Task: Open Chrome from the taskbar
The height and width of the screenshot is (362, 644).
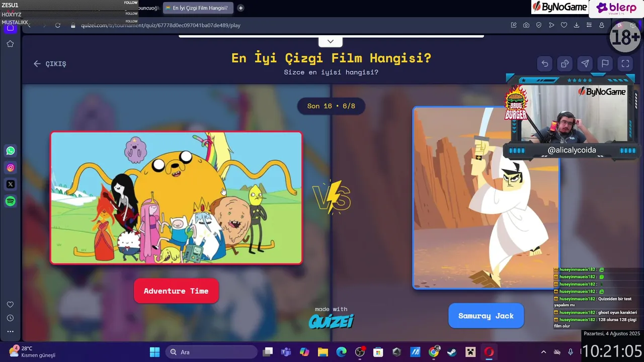Action: (434, 352)
